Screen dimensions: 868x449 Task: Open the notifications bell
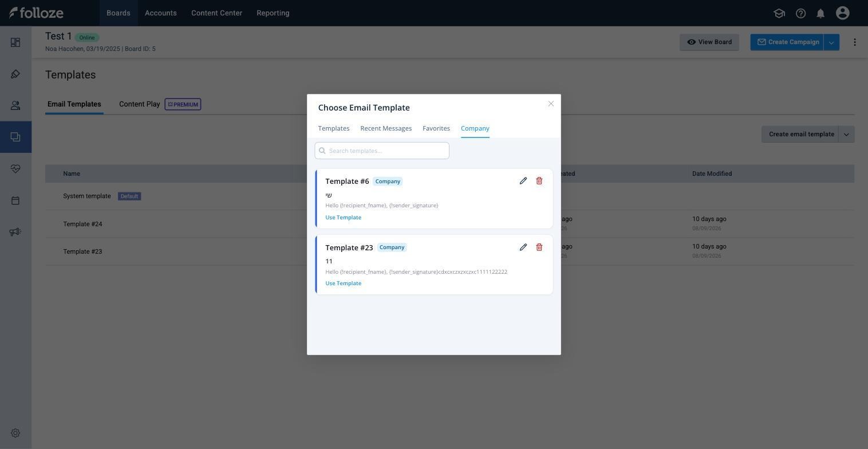(820, 13)
